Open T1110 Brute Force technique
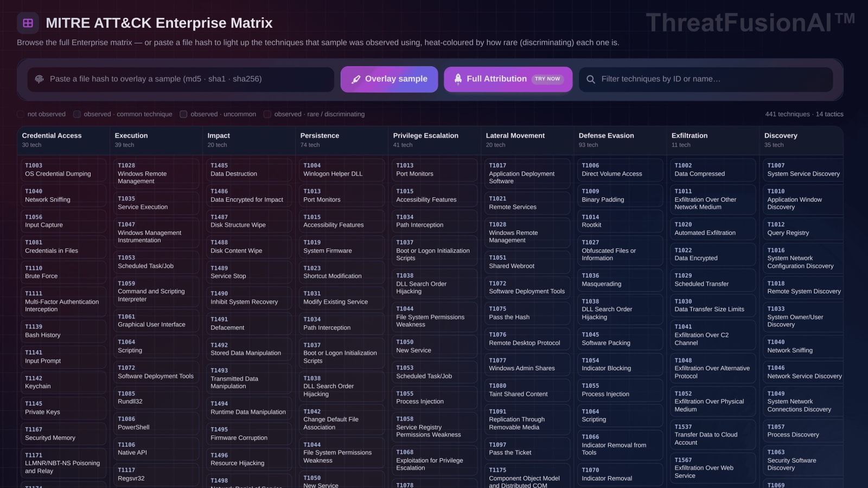This screenshot has height=488, width=868. click(x=63, y=272)
